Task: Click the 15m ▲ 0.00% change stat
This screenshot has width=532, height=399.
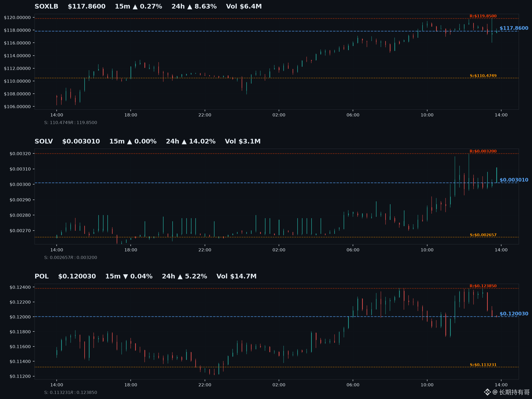Action: tap(133, 142)
